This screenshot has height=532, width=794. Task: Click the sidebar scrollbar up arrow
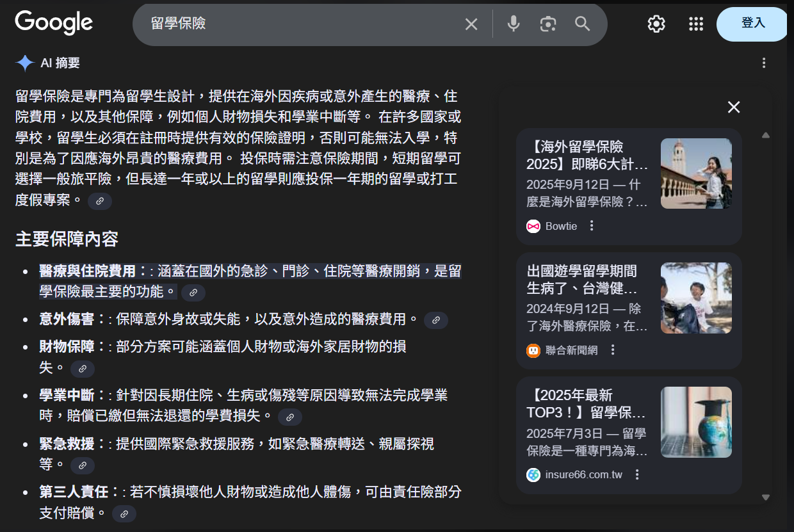pyautogui.click(x=766, y=134)
